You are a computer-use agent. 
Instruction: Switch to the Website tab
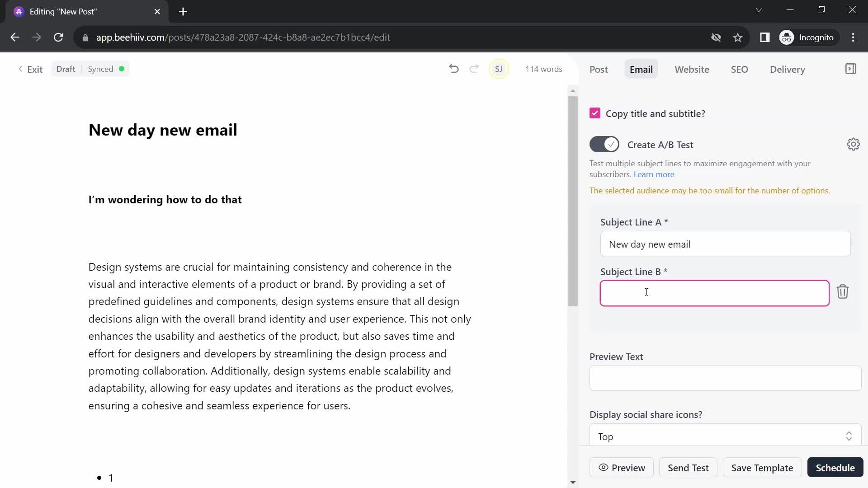pos(692,69)
